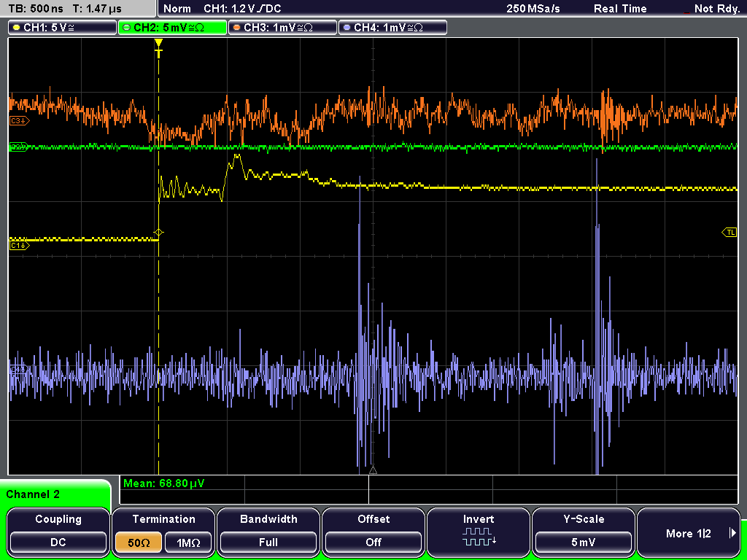Open the Bandwidth Full setting

click(x=268, y=542)
